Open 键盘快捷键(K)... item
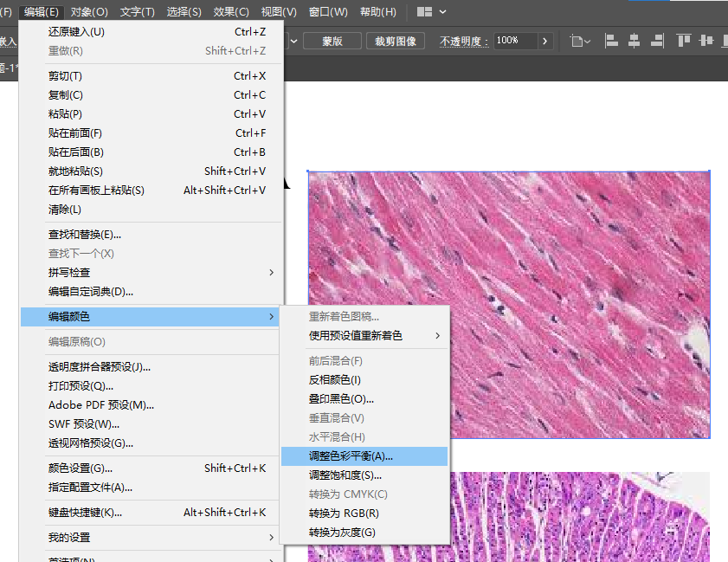Image resolution: width=728 pixels, height=562 pixels. pos(151,513)
